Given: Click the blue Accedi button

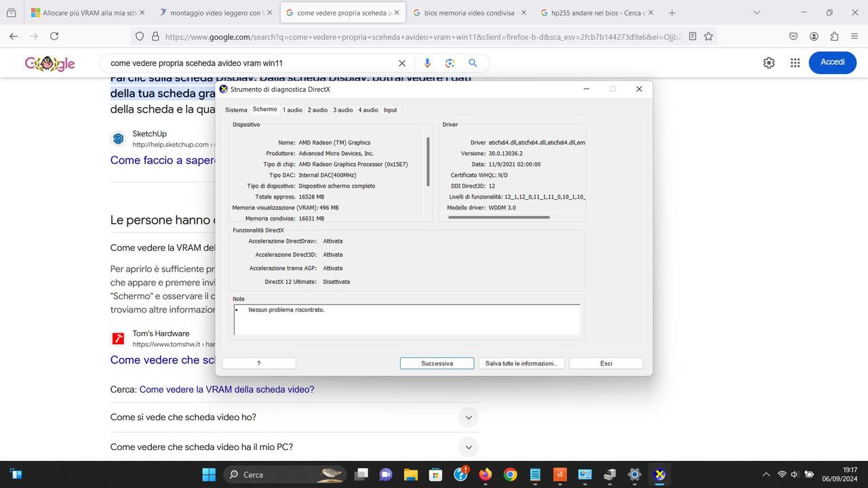Looking at the screenshot, I should coord(832,62).
